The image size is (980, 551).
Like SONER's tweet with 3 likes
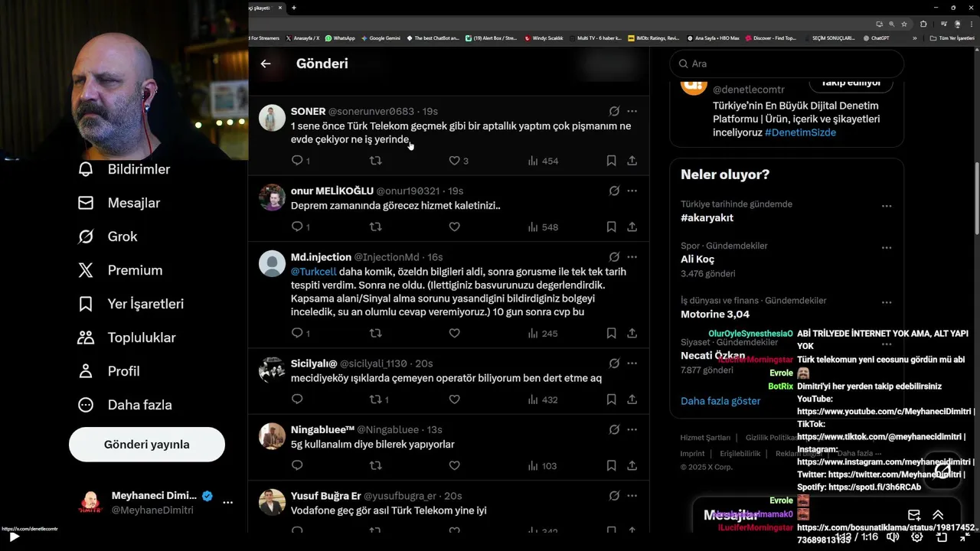point(459,161)
